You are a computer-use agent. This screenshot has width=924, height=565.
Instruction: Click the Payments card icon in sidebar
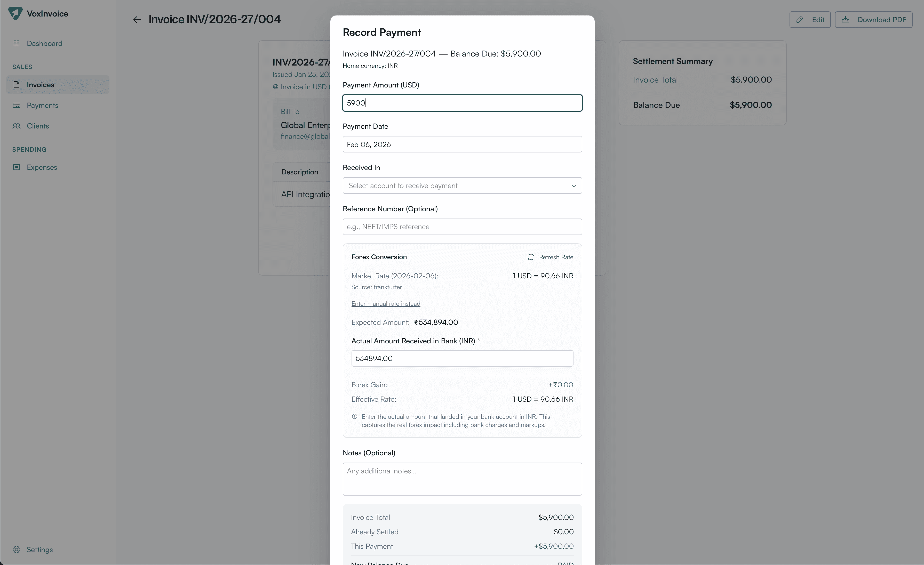pyautogui.click(x=17, y=105)
